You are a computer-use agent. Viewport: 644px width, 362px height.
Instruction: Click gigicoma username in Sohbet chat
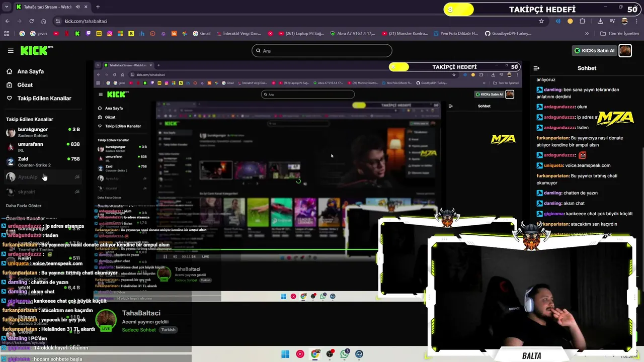[553, 214]
